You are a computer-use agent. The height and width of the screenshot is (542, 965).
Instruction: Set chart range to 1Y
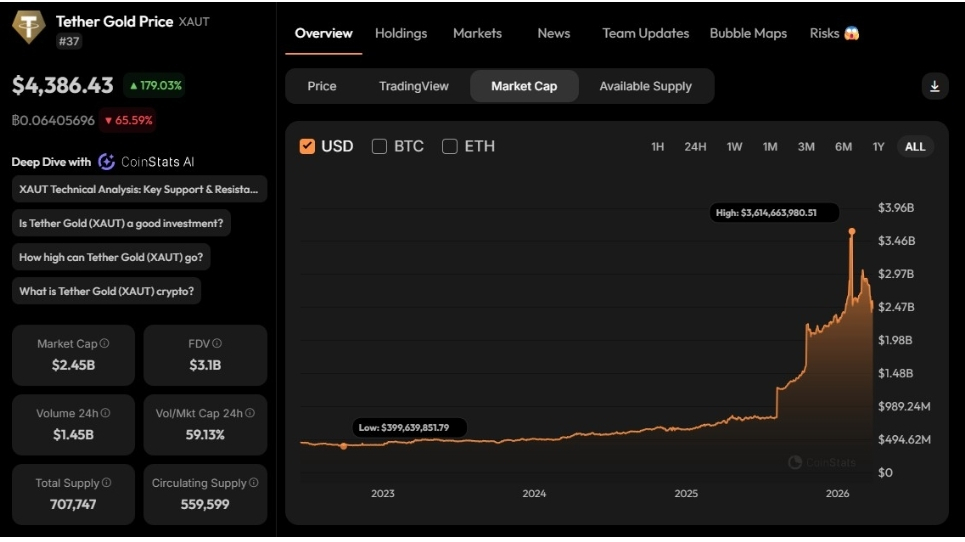point(878,146)
